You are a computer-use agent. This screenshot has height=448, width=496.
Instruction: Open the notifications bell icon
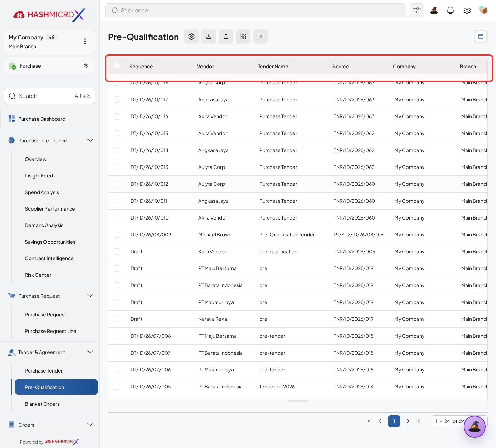click(451, 10)
